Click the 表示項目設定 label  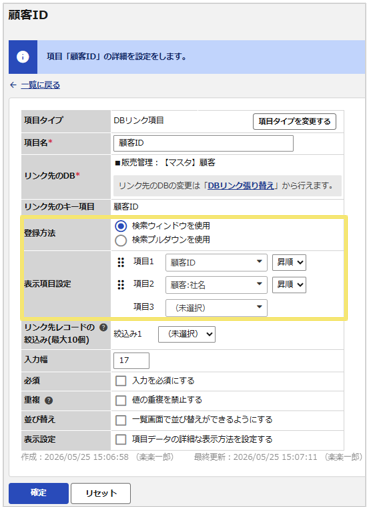click(47, 284)
